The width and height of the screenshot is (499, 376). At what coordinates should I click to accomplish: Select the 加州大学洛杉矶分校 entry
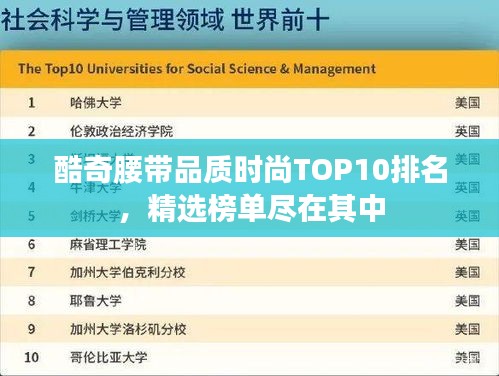(x=128, y=329)
